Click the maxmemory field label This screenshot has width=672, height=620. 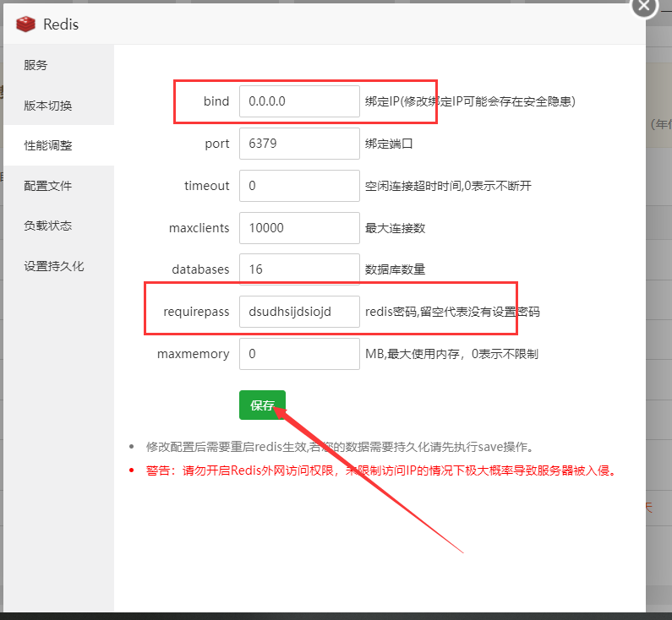[194, 354]
